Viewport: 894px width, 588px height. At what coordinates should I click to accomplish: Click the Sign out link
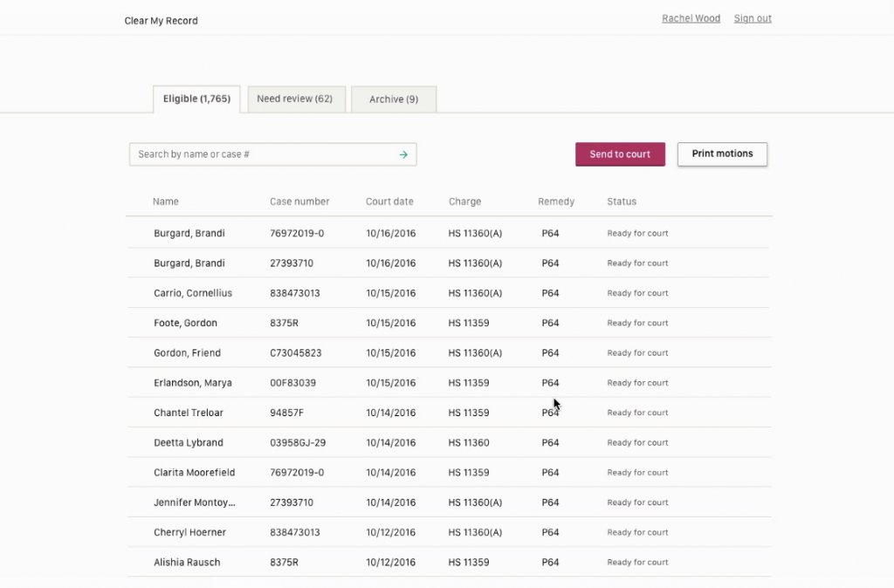pos(752,18)
